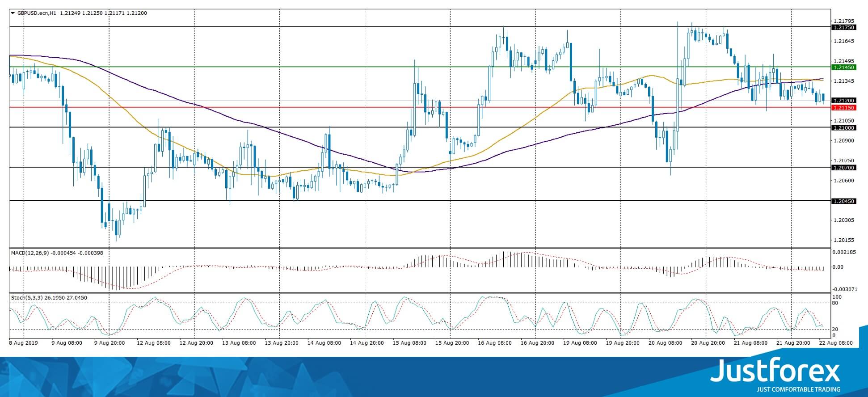Click the 14 Aug 08:00 time label
Image resolution: width=868 pixels, height=397 pixels.
click(324, 343)
